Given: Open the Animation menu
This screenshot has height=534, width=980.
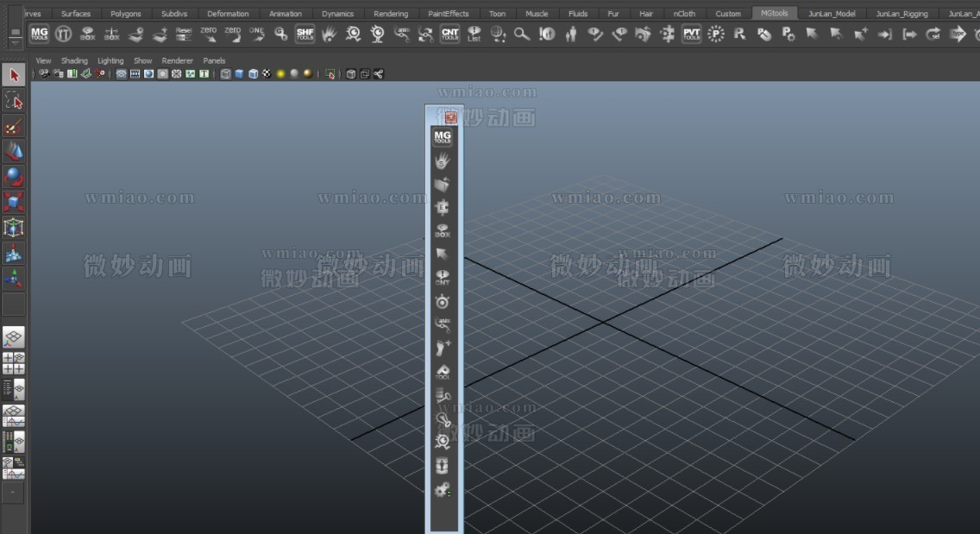Looking at the screenshot, I should click(286, 13).
